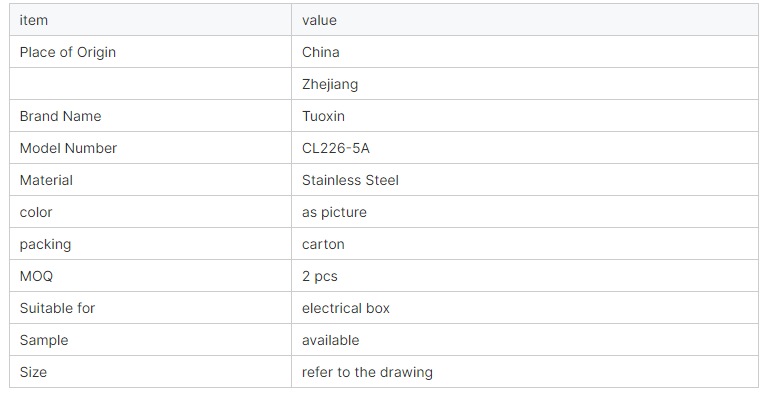Click the 'MOQ' label cell
This screenshot has width=763, height=393.
coord(150,276)
